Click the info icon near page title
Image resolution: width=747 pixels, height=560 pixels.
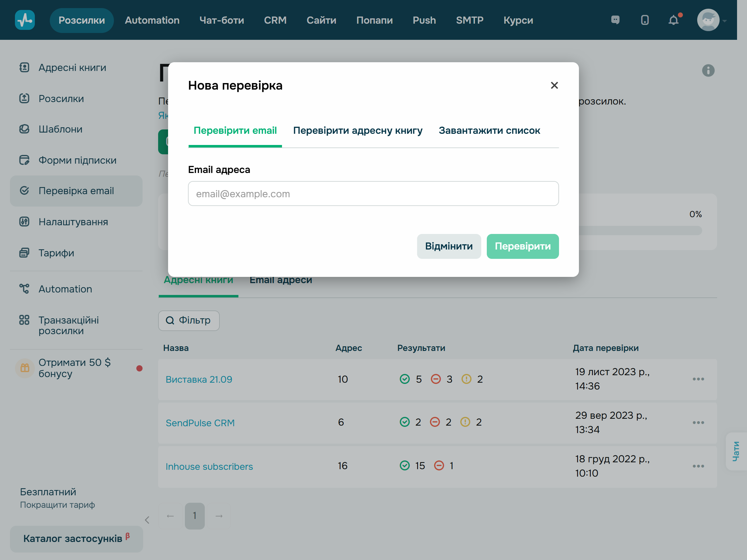(708, 71)
